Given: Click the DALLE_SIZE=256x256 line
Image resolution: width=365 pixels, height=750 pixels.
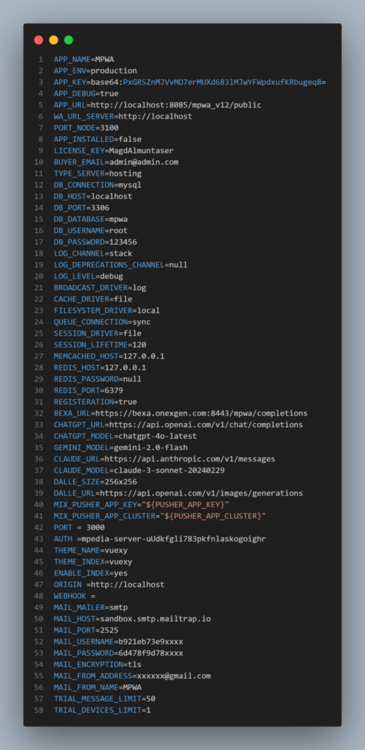Looking at the screenshot, I should pyautogui.click(x=95, y=482).
